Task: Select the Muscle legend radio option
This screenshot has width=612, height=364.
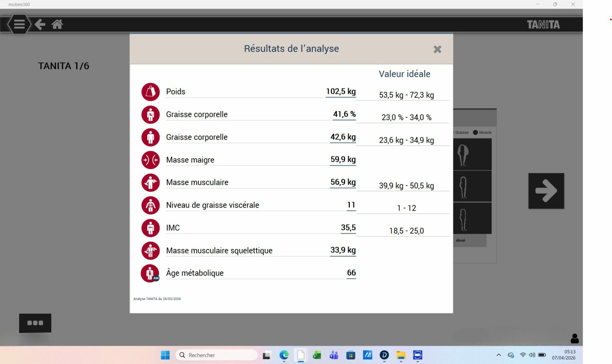Action: pos(475,132)
